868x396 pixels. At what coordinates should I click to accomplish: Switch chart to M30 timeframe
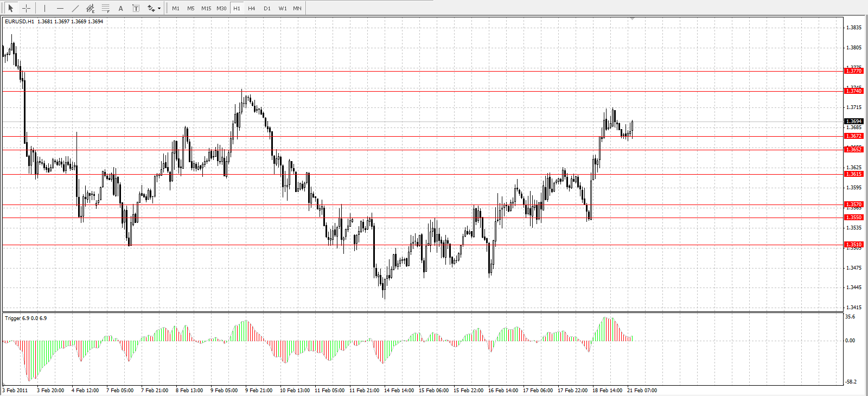point(221,8)
